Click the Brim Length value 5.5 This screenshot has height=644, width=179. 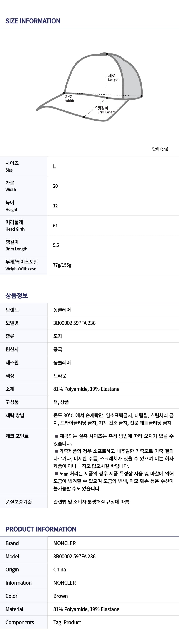[56, 245]
